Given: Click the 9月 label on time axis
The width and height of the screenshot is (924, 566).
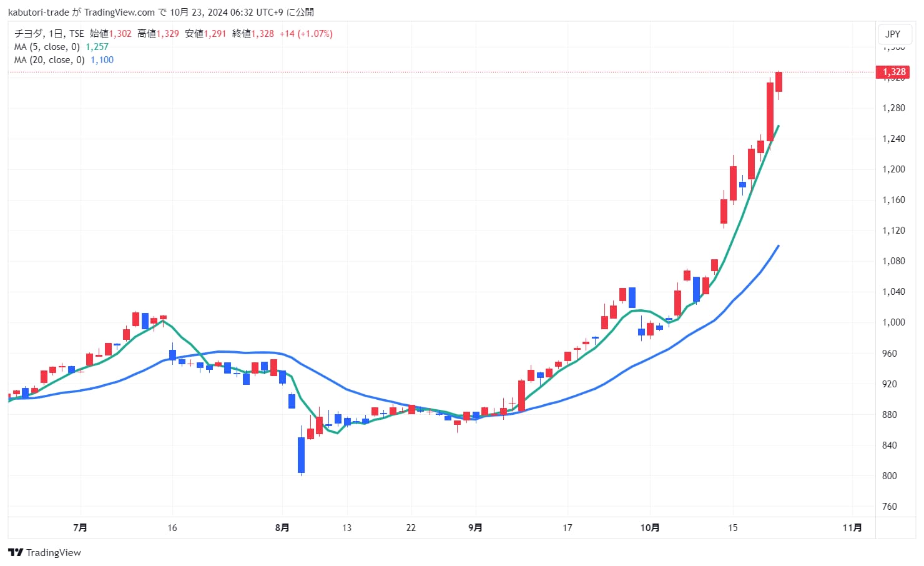Looking at the screenshot, I should (475, 528).
